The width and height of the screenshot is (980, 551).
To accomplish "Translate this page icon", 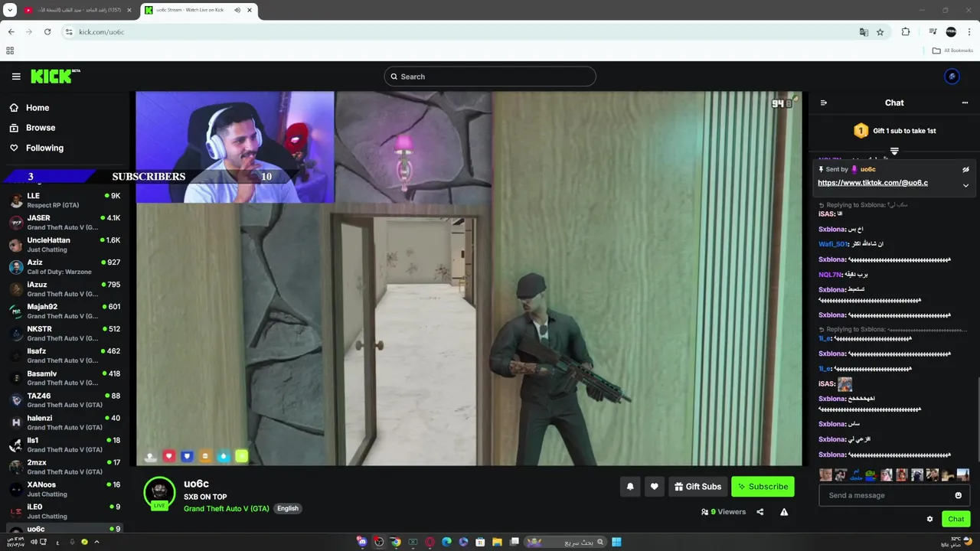I will 864,32.
